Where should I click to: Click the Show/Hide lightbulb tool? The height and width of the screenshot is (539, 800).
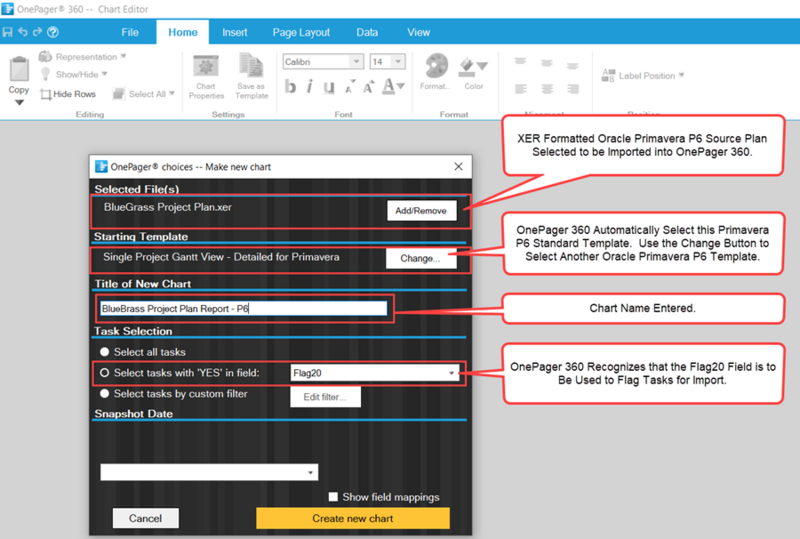(x=74, y=75)
